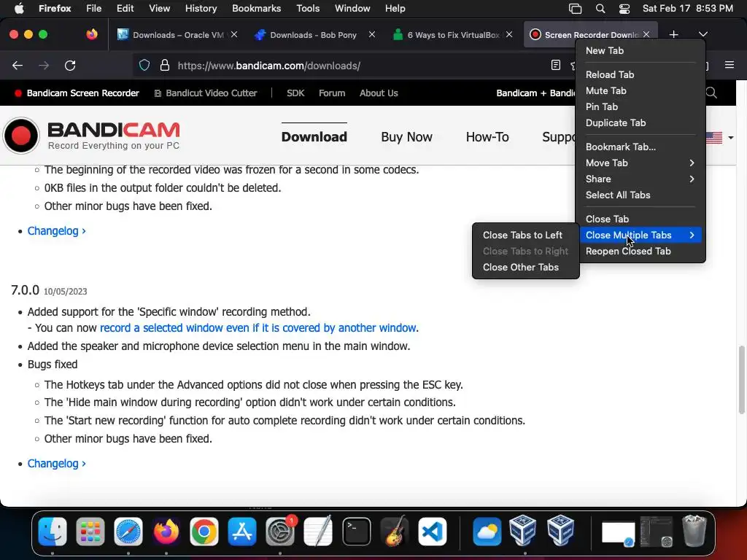Click Bandicut Video Cutter link
The height and width of the screenshot is (560, 747).
(x=206, y=93)
